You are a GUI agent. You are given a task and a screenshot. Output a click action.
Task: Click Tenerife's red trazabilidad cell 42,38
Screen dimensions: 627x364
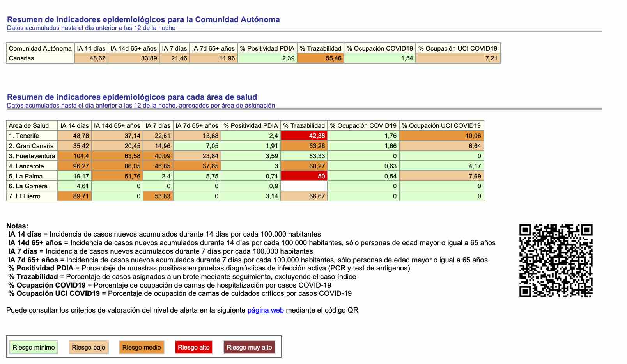(304, 136)
